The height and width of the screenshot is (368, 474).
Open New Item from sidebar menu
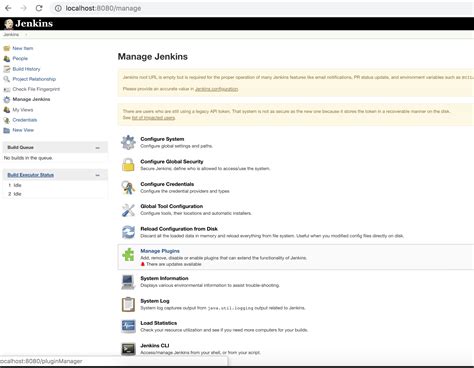23,48
